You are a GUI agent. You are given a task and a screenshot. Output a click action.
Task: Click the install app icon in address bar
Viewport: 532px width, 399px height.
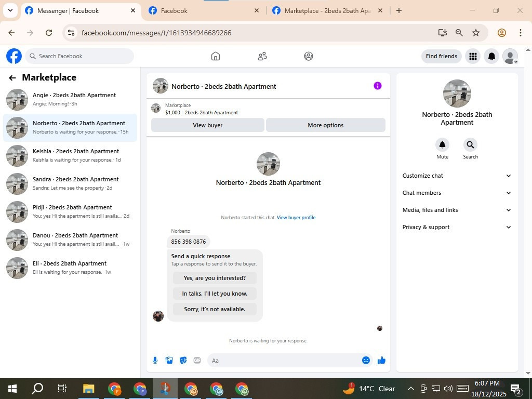point(442,33)
